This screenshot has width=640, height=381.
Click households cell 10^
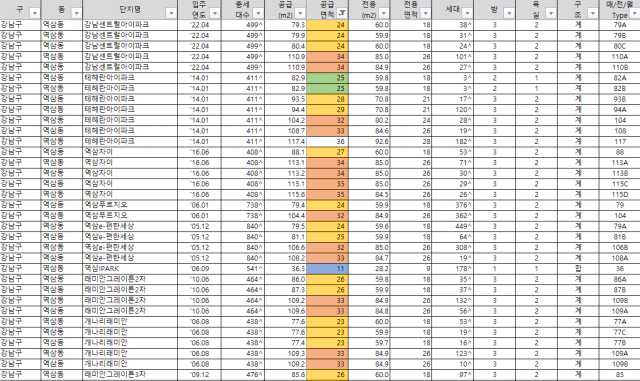click(x=453, y=364)
